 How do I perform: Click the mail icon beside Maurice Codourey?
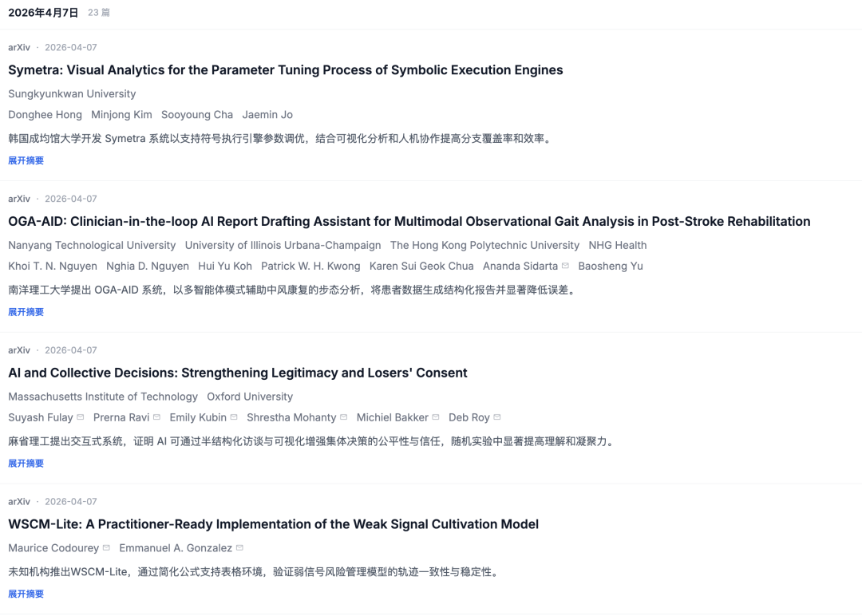point(106,548)
